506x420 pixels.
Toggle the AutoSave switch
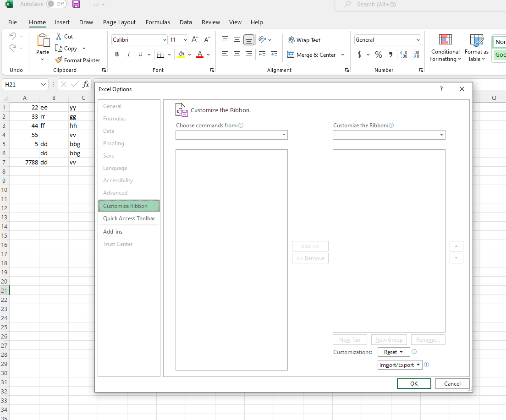56,4
